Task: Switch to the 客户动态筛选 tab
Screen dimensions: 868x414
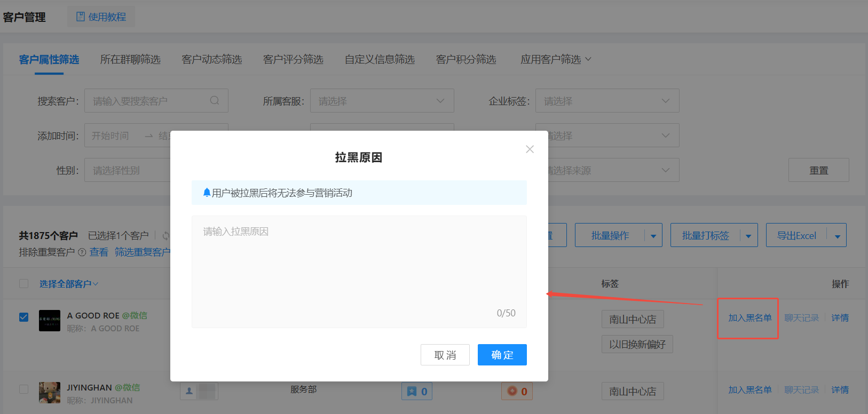Action: coord(211,59)
